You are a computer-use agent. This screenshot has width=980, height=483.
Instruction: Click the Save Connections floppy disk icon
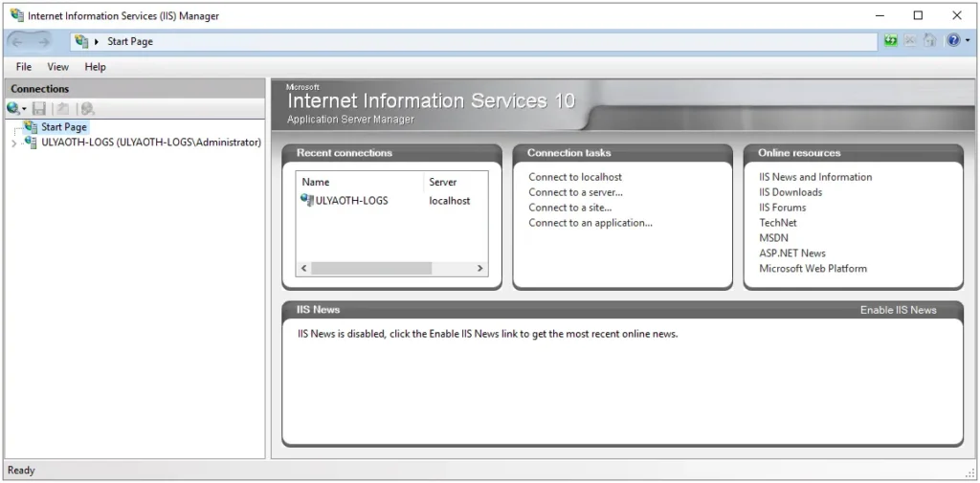[39, 109]
